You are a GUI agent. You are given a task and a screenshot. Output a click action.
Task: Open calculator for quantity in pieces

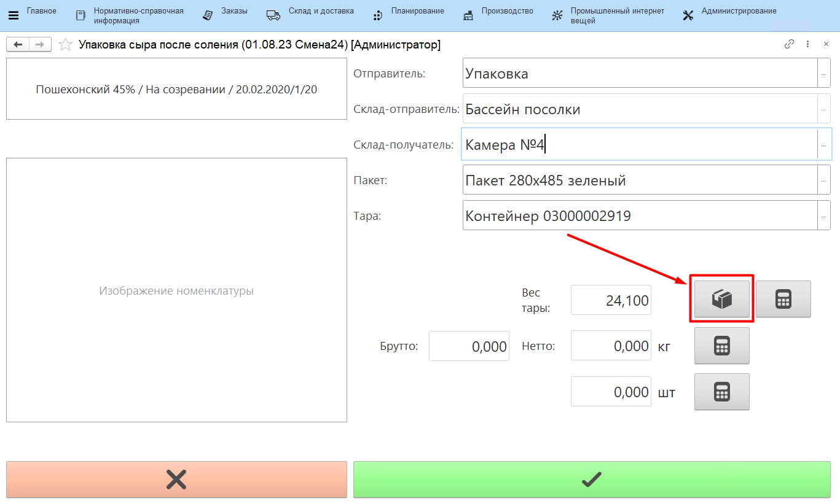(x=721, y=392)
